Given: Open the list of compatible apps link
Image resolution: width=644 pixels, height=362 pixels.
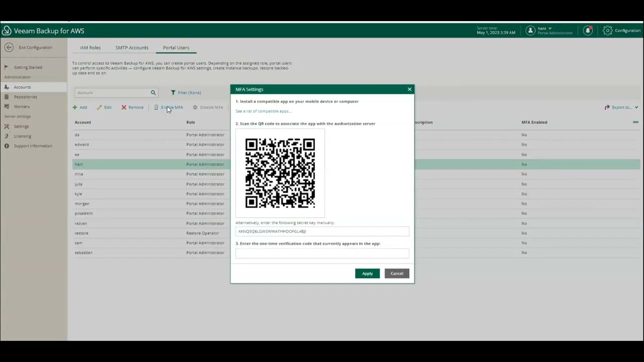Looking at the screenshot, I should [263, 111].
